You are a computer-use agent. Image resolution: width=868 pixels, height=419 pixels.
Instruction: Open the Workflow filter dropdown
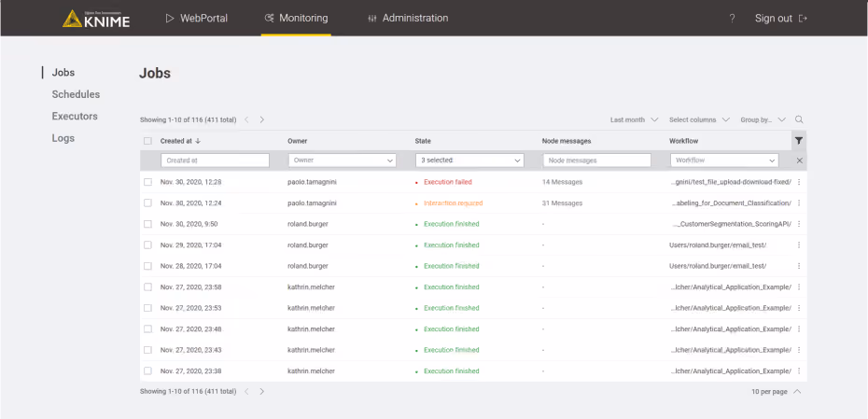tap(724, 161)
